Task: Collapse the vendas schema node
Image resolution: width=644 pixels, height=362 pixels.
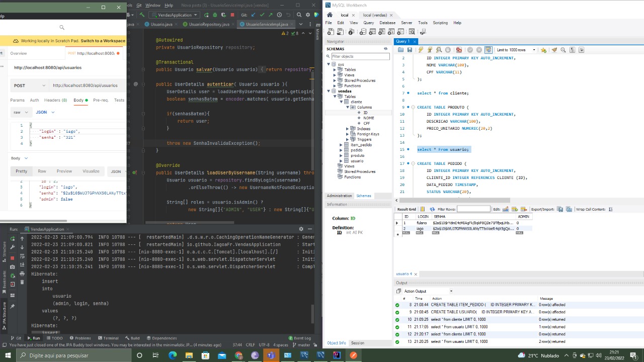Action: click(x=329, y=91)
